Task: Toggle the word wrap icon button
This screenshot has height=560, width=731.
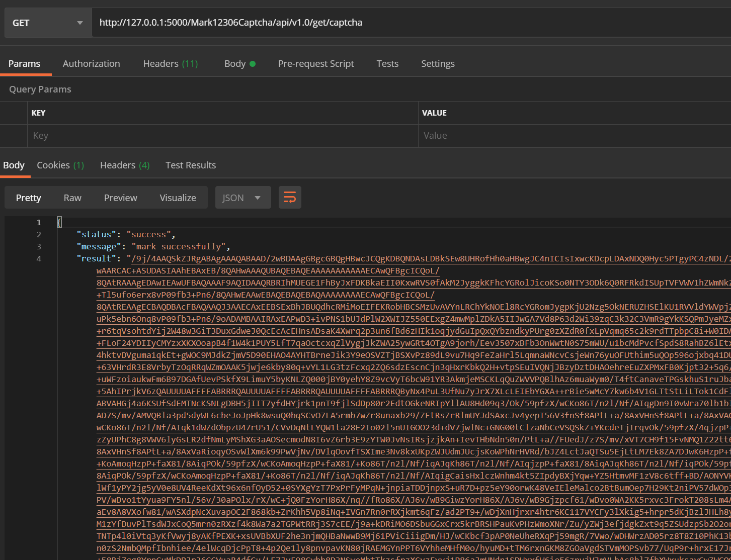Action: [290, 198]
